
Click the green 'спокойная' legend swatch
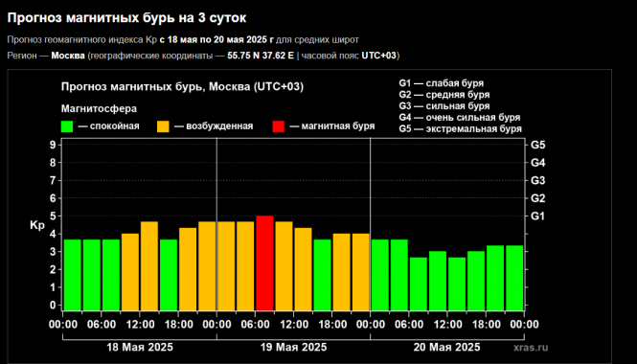click(x=67, y=126)
